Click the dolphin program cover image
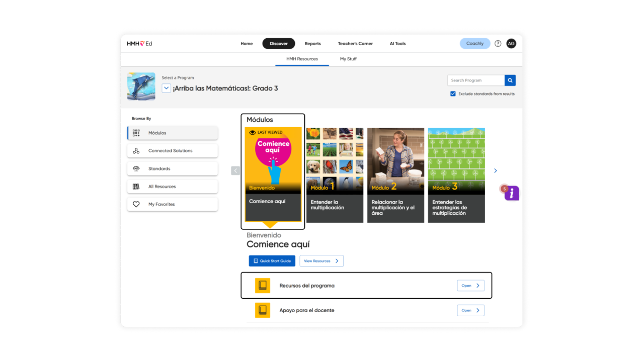This screenshot has height=362, width=644. click(x=141, y=86)
